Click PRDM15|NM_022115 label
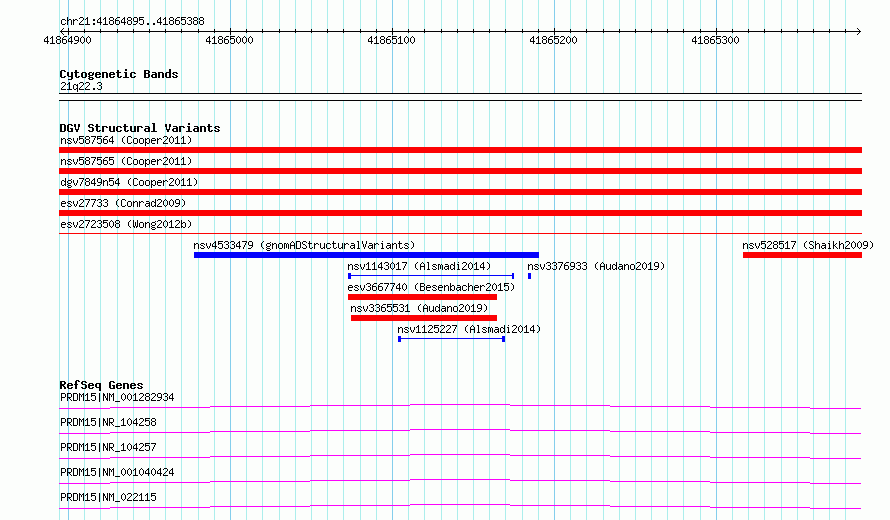Image resolution: width=890 pixels, height=520 pixels. (x=108, y=497)
